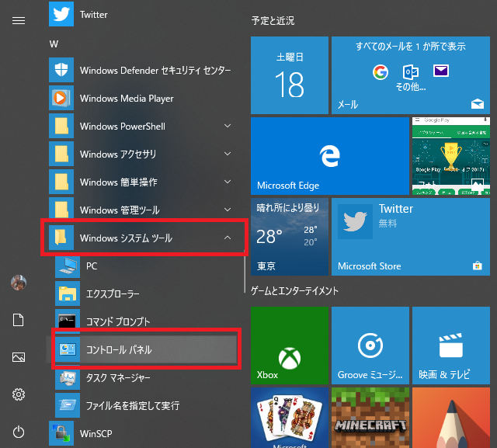Open the コントロール パネル icon
The width and height of the screenshot is (497, 448).
[x=68, y=349]
